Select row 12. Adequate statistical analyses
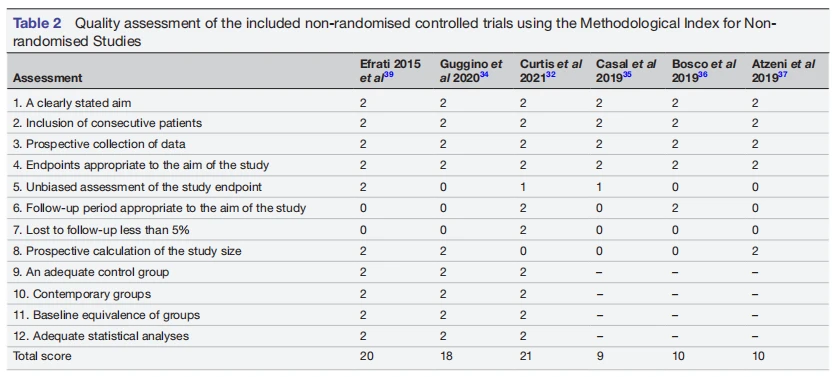Screen dimensions: 834x377 tap(417, 336)
